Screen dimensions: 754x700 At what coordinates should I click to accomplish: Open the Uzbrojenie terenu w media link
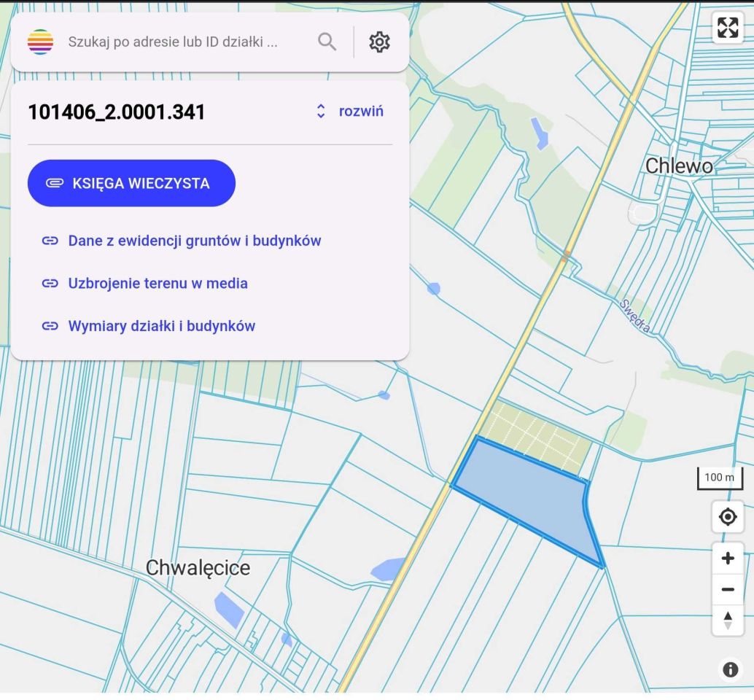158,283
